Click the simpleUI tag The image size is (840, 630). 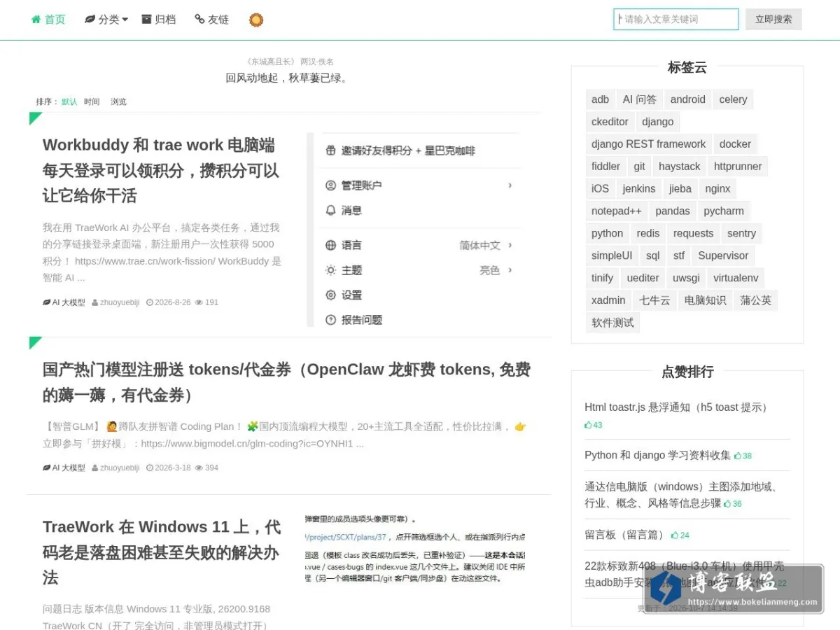pyautogui.click(x=612, y=256)
